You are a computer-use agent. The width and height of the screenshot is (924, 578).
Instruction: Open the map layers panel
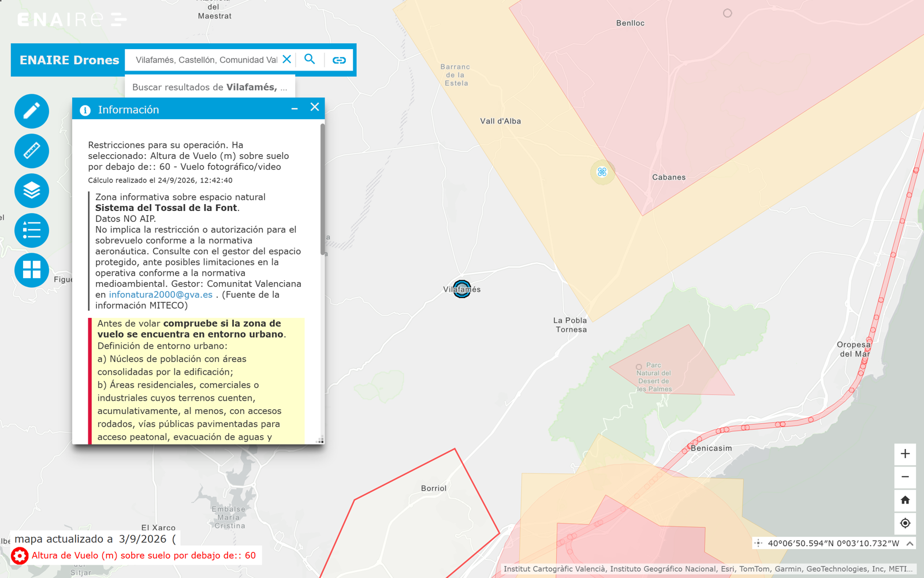(32, 191)
